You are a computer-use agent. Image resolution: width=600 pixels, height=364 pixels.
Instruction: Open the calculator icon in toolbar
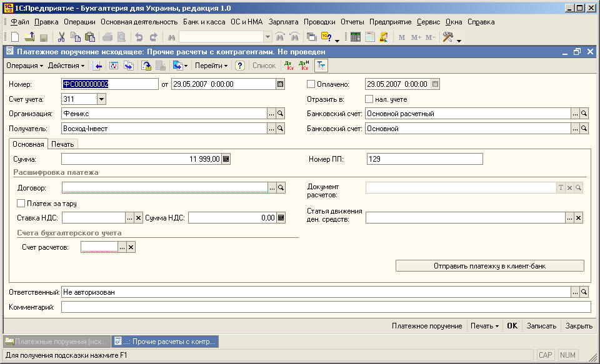(356, 37)
